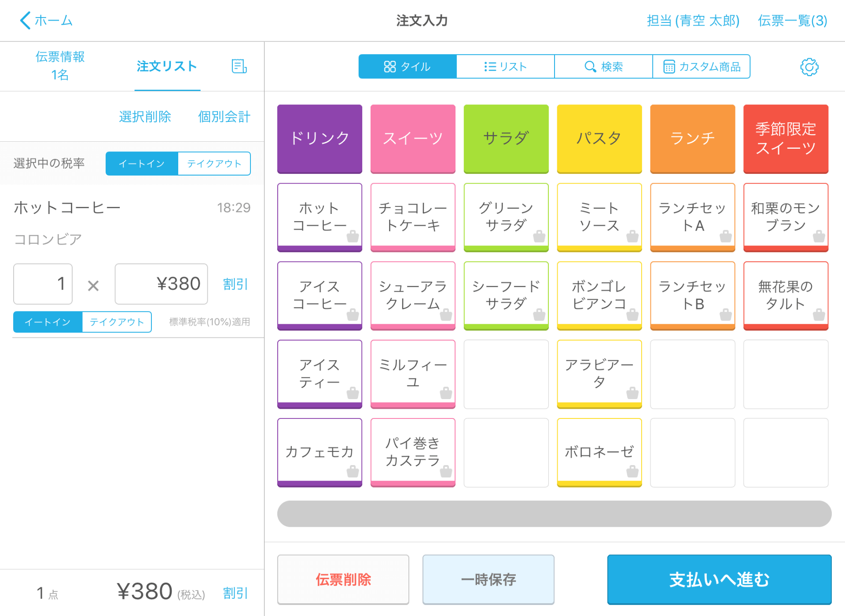Add ボンゴレビアンコ to the order
Screen dimensions: 845x616
pyautogui.click(x=599, y=296)
